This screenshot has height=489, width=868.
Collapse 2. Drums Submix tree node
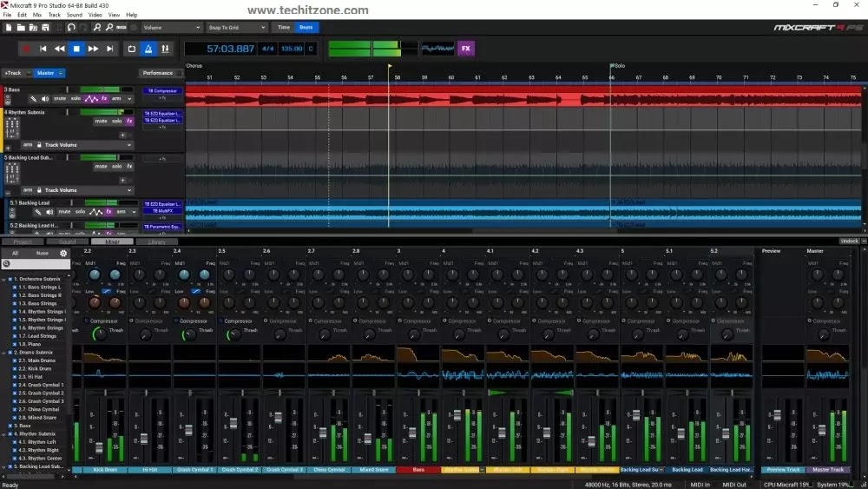pos(3,353)
